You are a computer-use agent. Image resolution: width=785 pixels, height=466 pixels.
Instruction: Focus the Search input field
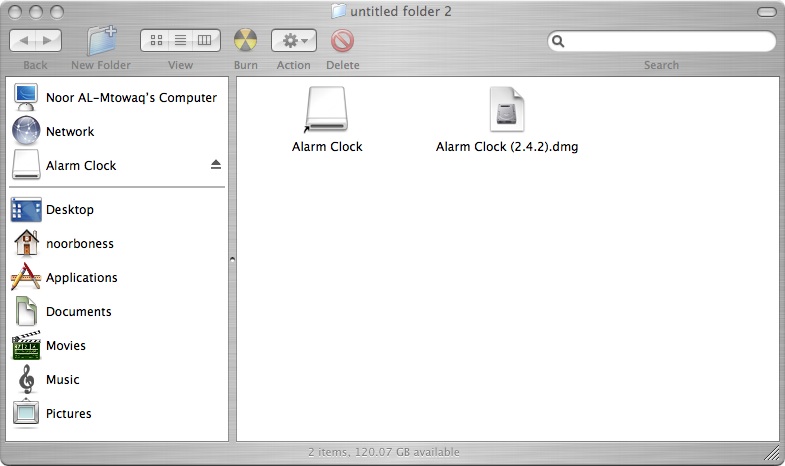click(x=661, y=41)
